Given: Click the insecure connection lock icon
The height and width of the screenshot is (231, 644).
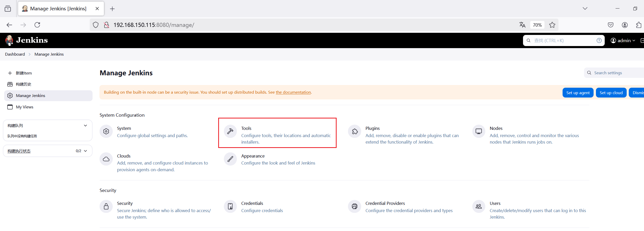Looking at the screenshot, I should coord(106,25).
